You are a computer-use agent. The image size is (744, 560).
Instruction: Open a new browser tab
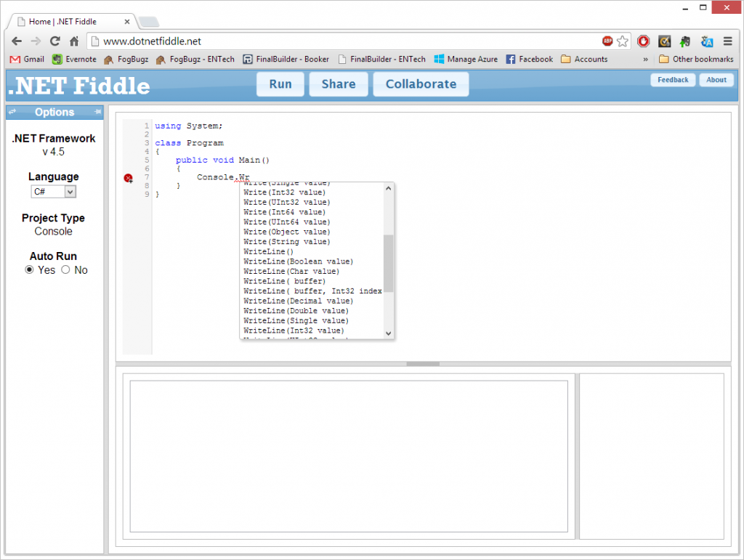point(148,22)
